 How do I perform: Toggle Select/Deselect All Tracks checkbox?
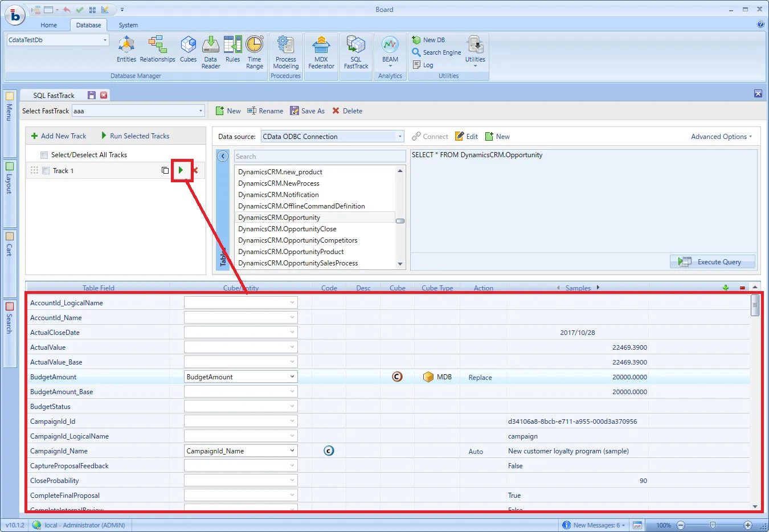[x=44, y=155]
